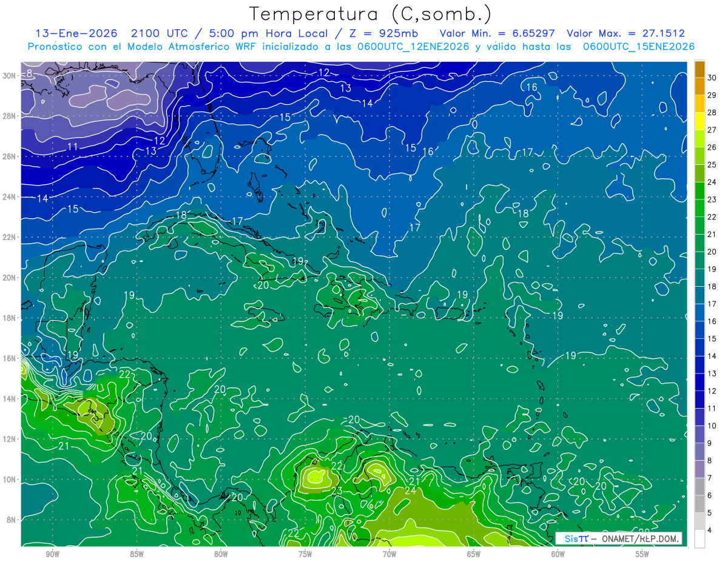Click the "65W" longitude label

point(474,554)
